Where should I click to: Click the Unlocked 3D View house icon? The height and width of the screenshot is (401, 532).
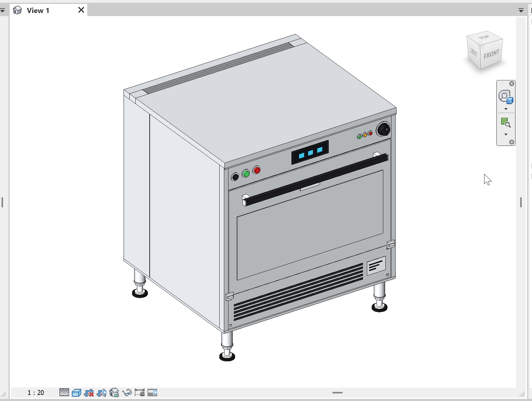click(114, 393)
